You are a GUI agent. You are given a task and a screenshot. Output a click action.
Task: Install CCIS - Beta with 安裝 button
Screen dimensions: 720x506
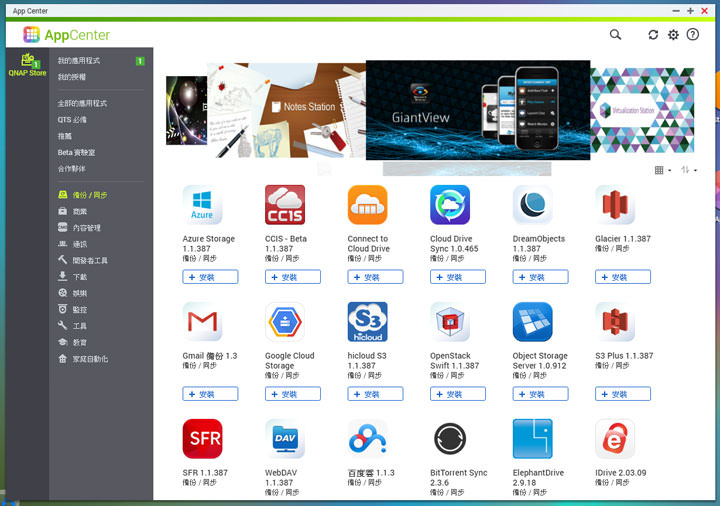pos(292,277)
